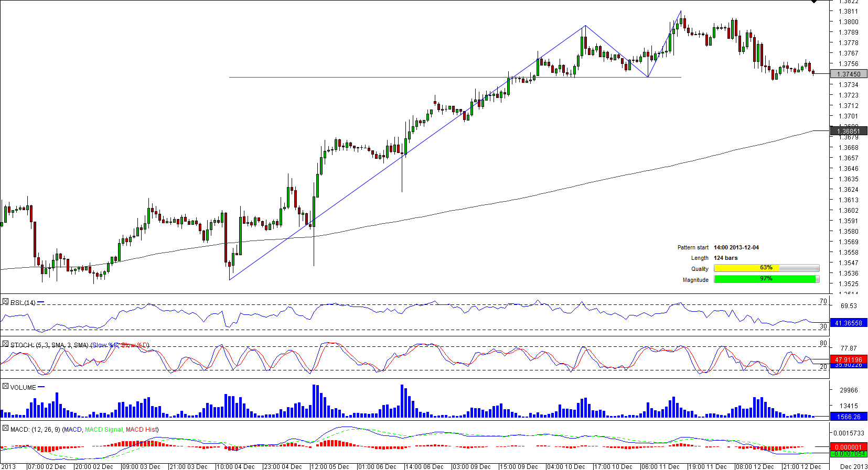Click the volume value label 1566.26
868x470 pixels.
click(x=849, y=417)
